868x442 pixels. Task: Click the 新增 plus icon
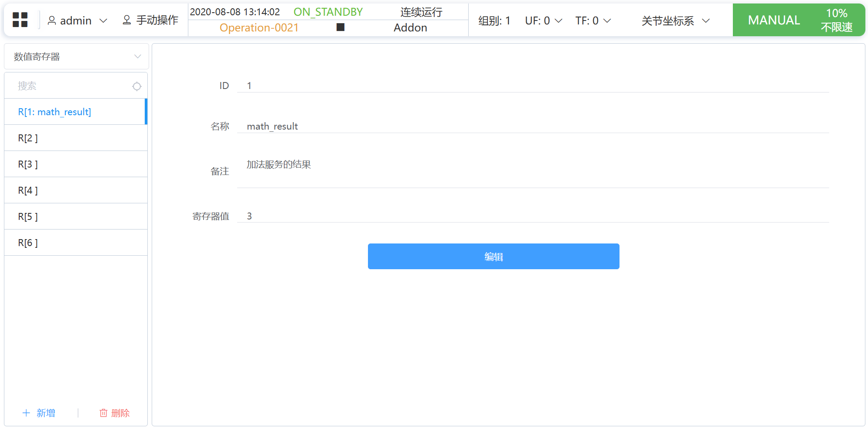coord(27,413)
